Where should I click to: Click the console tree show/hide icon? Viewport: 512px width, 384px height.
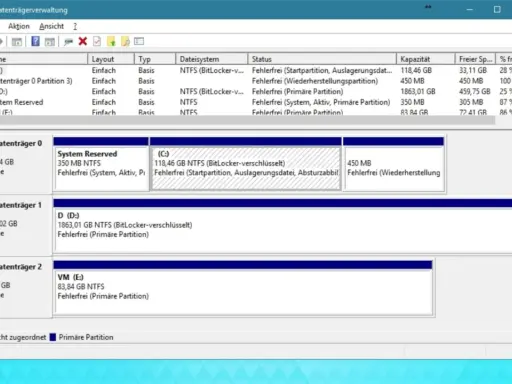17,42
